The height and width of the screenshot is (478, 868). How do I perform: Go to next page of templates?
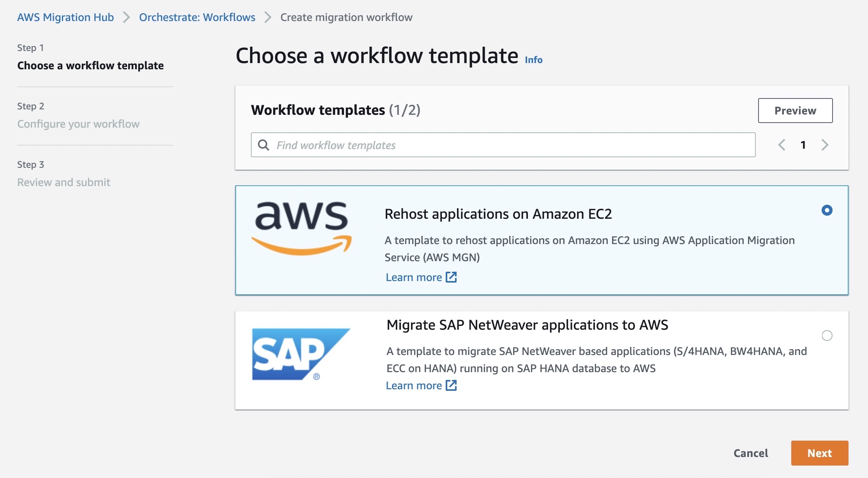[825, 145]
